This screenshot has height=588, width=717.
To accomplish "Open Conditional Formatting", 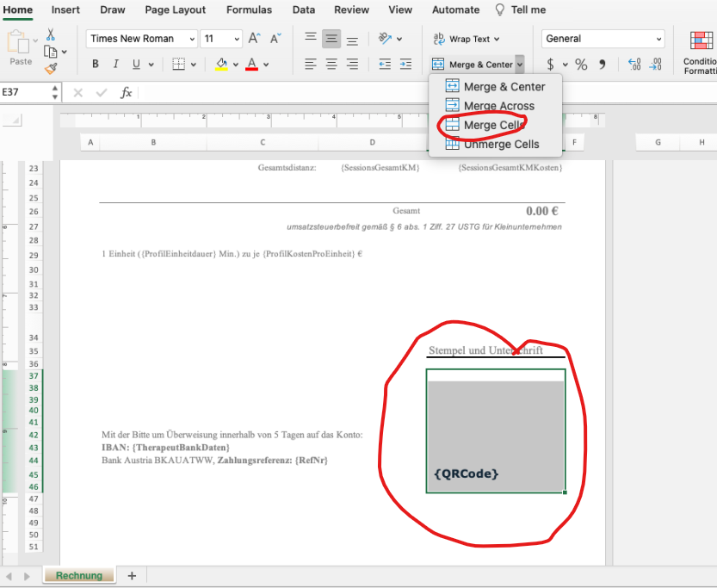I will (701, 53).
